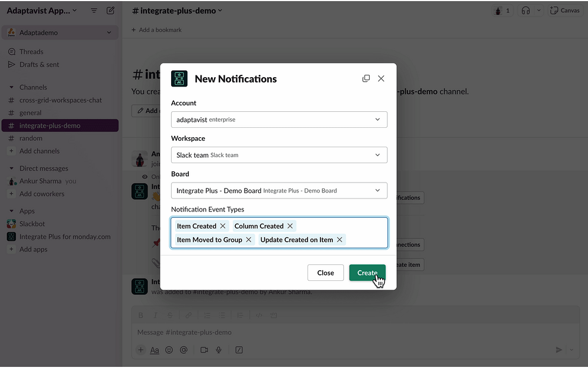Open the emoji picker
This screenshot has width=588, height=368.
coord(169,350)
